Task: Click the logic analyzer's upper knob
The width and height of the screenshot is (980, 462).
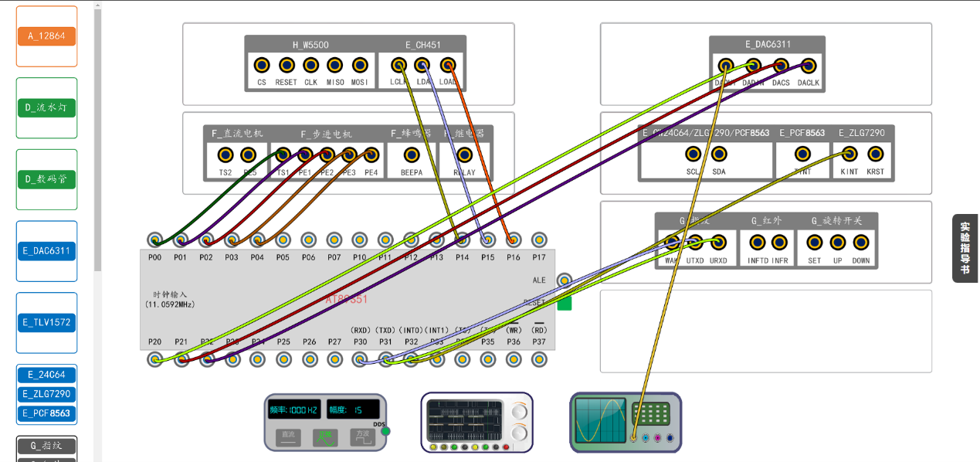Action: [x=521, y=411]
